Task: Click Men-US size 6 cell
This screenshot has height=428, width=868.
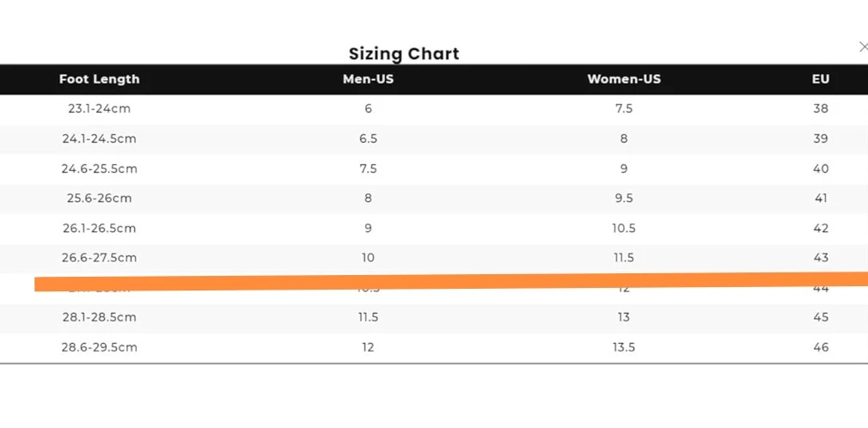Action: tap(368, 109)
